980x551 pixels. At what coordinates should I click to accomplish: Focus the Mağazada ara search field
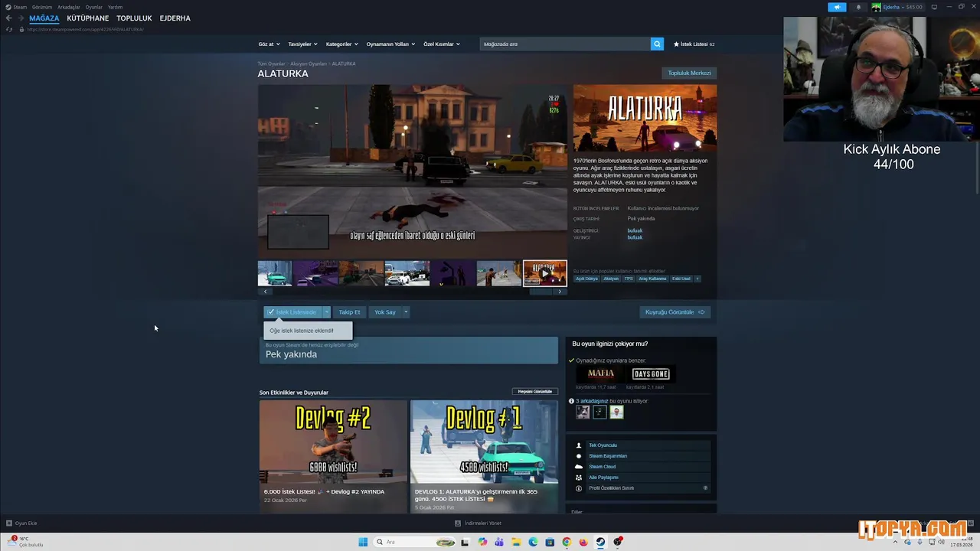[565, 44]
